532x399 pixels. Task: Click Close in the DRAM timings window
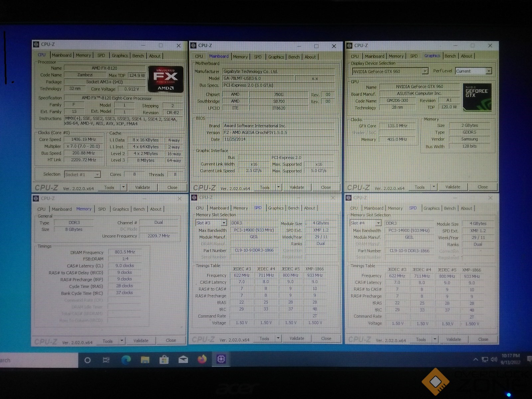(171, 340)
